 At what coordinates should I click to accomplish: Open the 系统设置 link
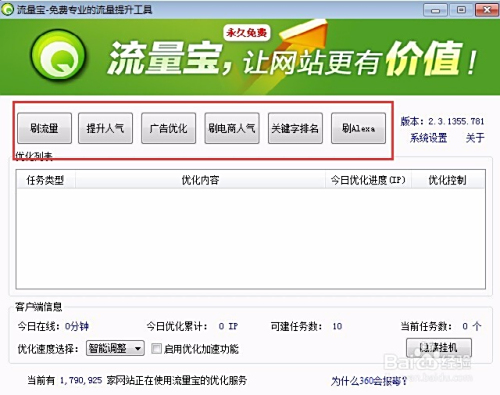click(428, 138)
